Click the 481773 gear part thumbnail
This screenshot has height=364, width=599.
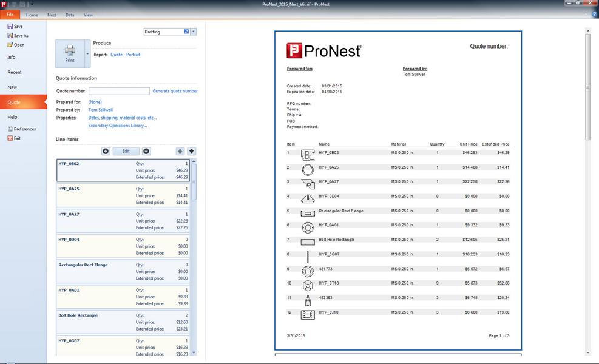308,271
